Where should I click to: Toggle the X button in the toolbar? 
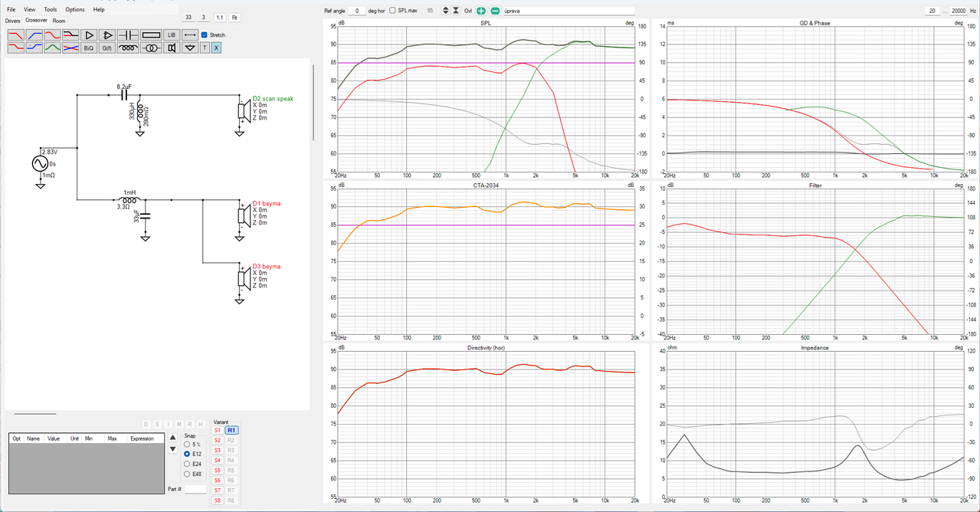point(216,48)
